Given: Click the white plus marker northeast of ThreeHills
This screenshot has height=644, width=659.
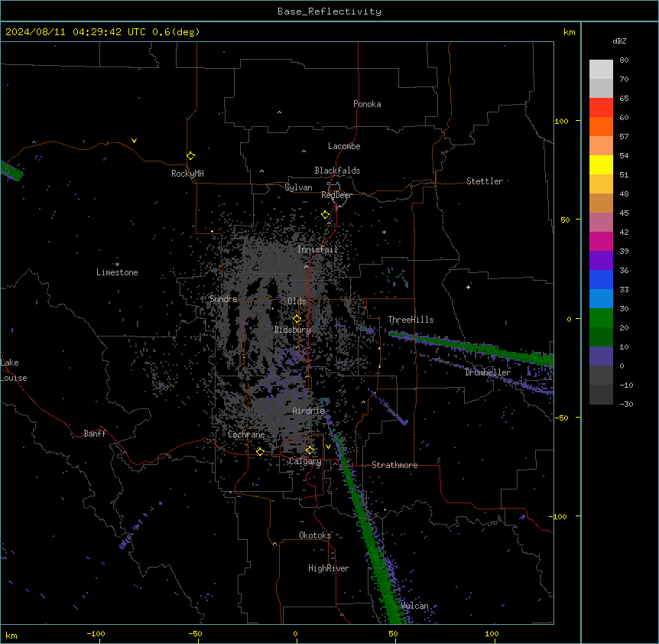Looking at the screenshot, I should click(468, 287).
